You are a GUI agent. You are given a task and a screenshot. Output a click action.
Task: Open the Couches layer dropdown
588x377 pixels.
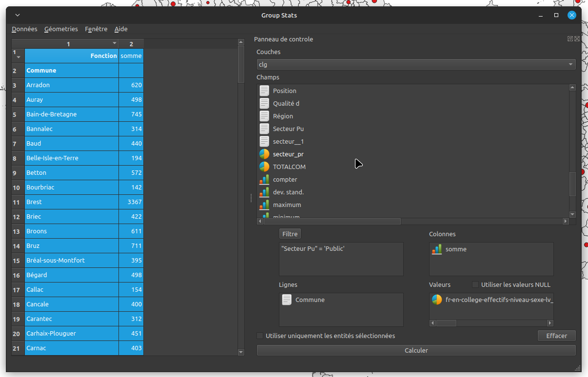(x=416, y=64)
